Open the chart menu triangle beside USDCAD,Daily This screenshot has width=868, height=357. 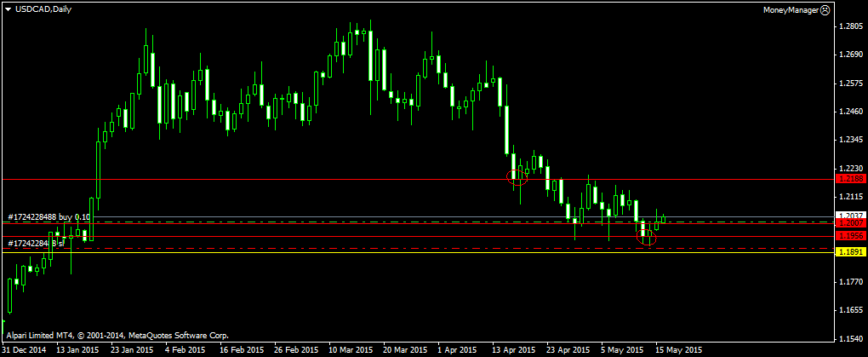pos(7,9)
